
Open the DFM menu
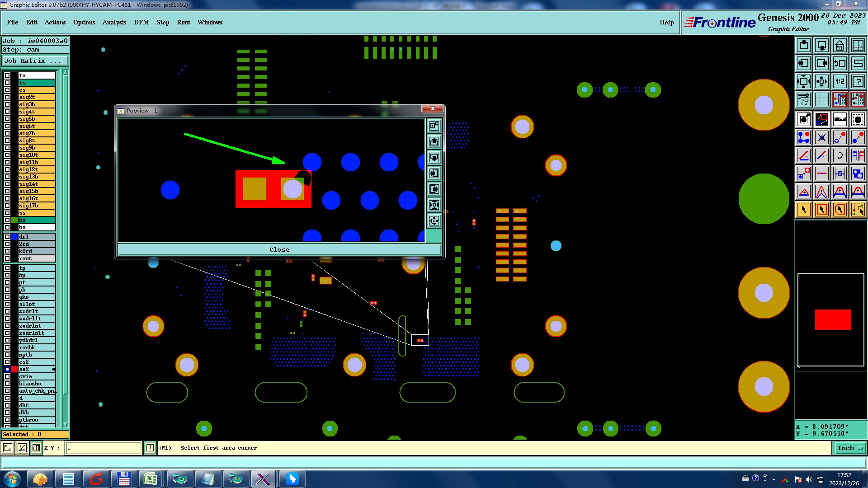click(x=142, y=22)
